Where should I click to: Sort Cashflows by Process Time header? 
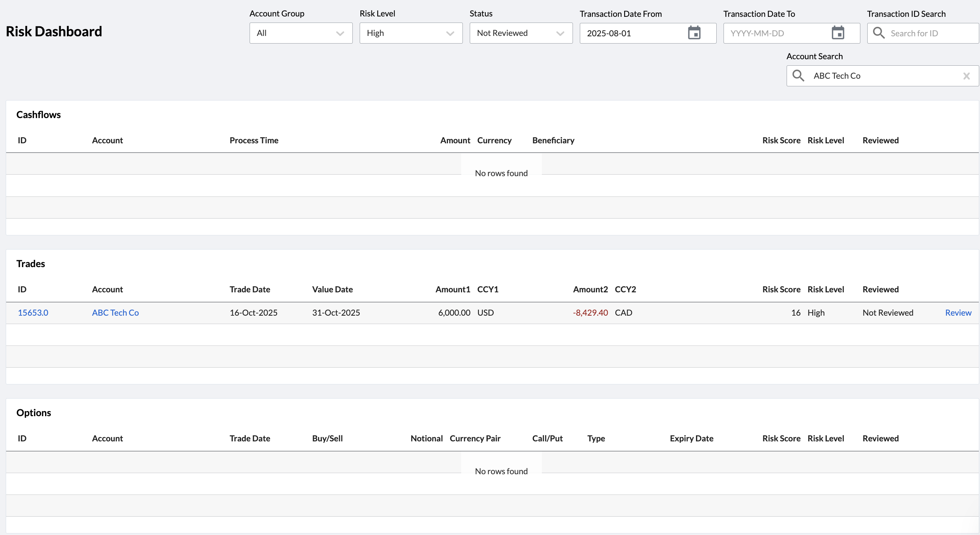[x=254, y=140]
